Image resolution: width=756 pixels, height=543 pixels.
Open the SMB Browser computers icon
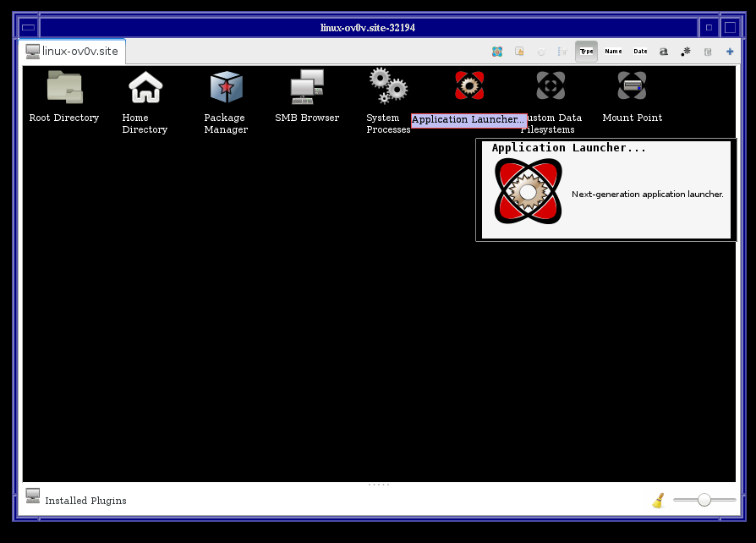click(x=307, y=87)
